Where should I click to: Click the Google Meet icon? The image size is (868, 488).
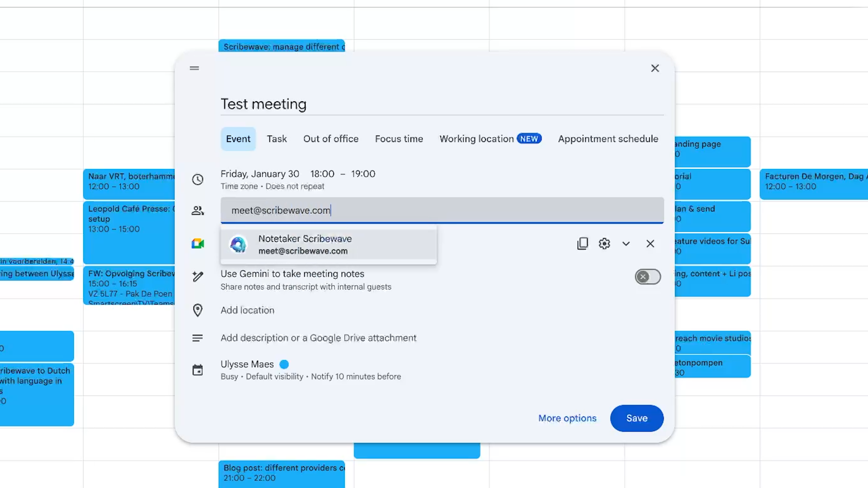coord(198,244)
